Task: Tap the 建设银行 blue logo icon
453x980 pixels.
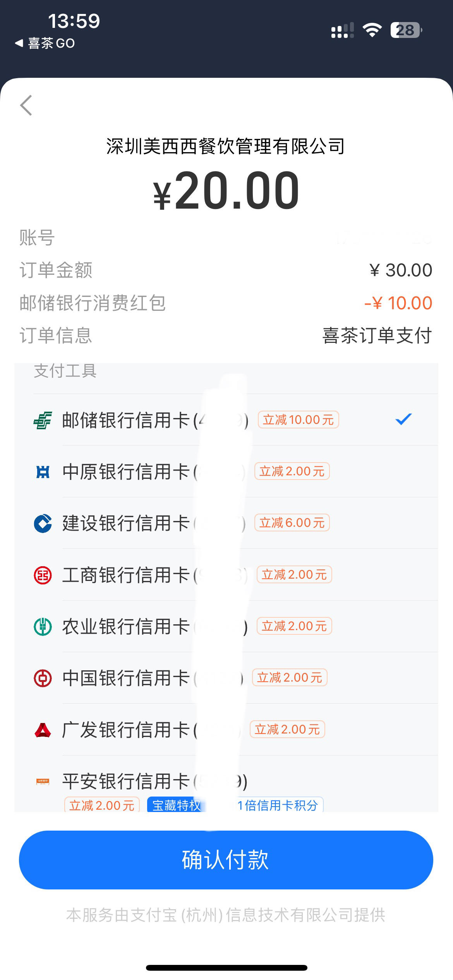Action: pyautogui.click(x=43, y=523)
